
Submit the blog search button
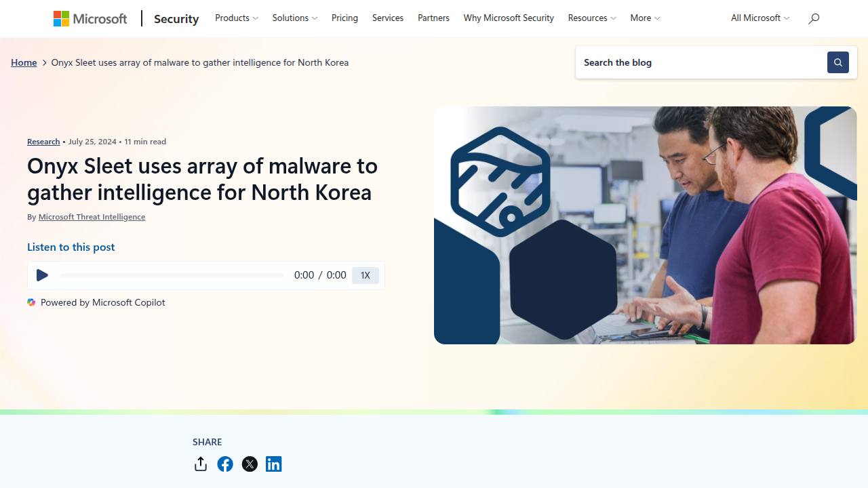(838, 62)
